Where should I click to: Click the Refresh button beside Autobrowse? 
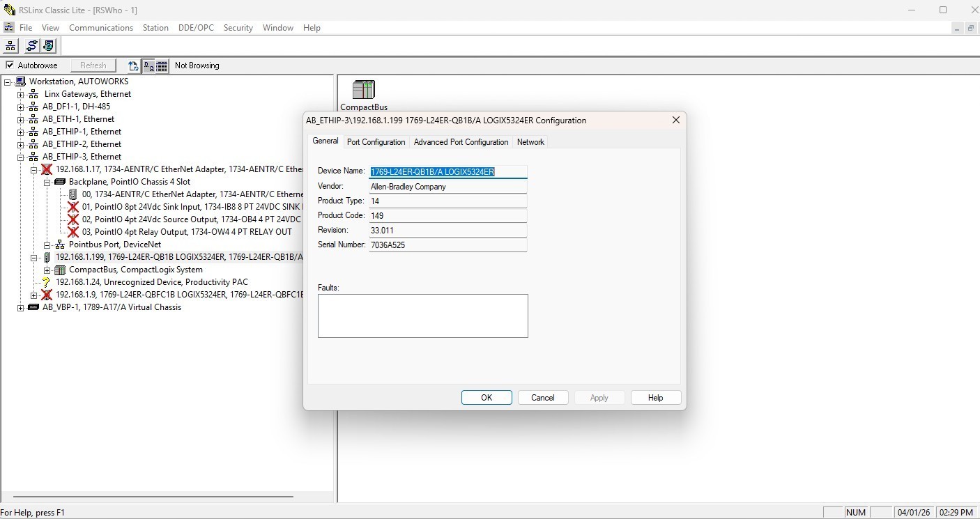pyautogui.click(x=93, y=65)
